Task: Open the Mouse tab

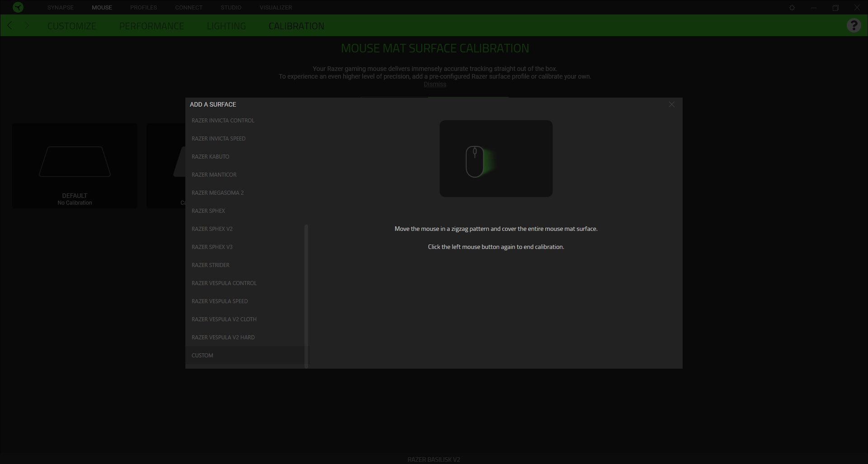Action: pos(102,8)
